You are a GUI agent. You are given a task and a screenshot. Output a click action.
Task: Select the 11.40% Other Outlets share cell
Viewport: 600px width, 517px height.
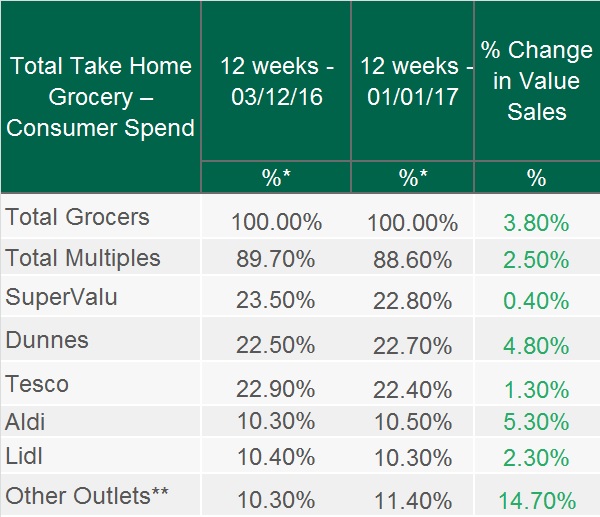pos(411,498)
